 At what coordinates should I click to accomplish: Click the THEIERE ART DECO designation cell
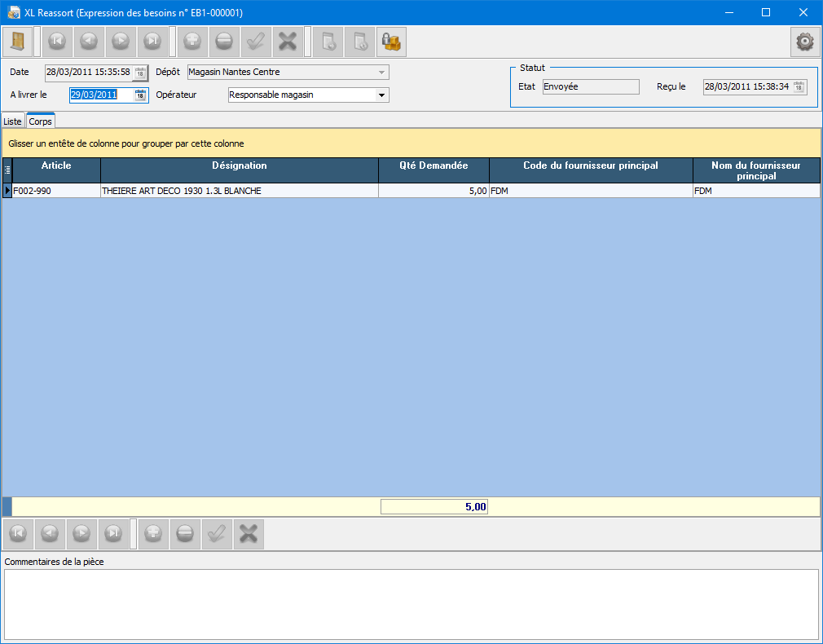tap(239, 191)
